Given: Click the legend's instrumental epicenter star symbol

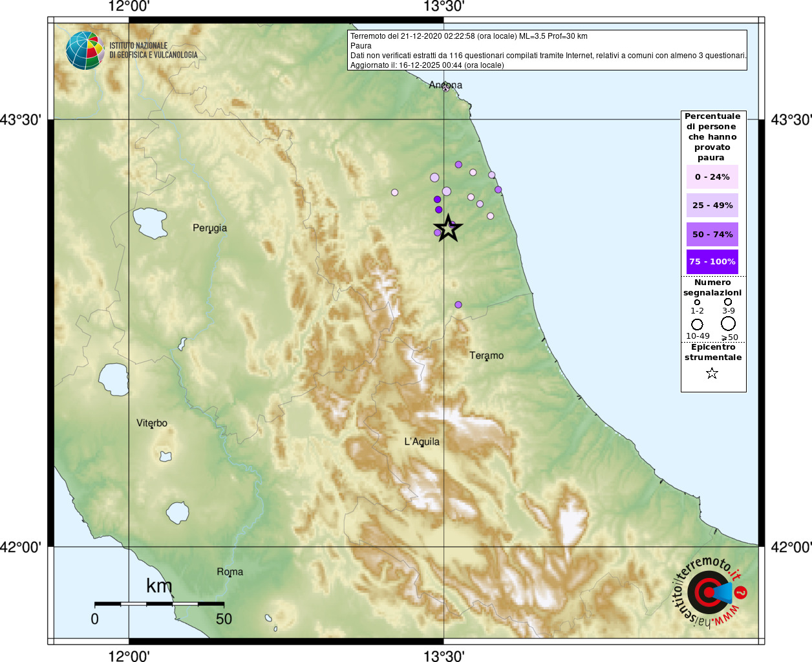Looking at the screenshot, I should [x=712, y=373].
